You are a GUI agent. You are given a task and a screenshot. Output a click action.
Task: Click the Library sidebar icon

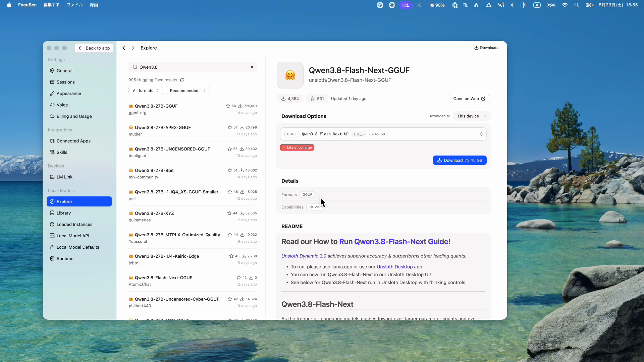click(52, 213)
